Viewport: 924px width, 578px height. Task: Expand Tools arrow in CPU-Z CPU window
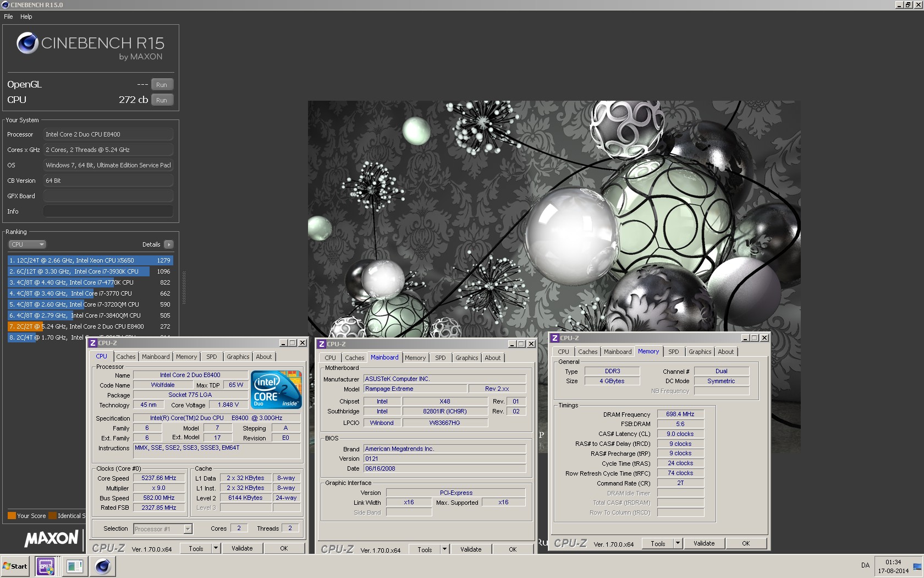tap(216, 548)
